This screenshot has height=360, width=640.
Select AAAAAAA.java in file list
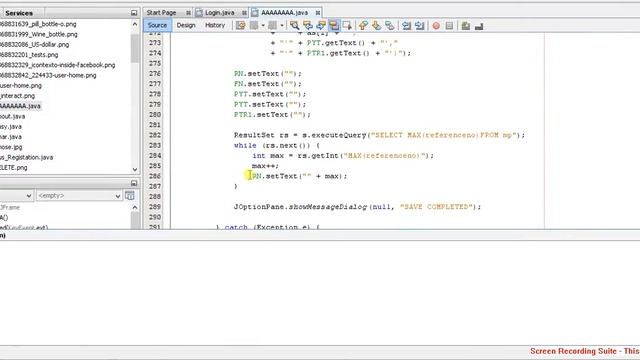coord(20,106)
